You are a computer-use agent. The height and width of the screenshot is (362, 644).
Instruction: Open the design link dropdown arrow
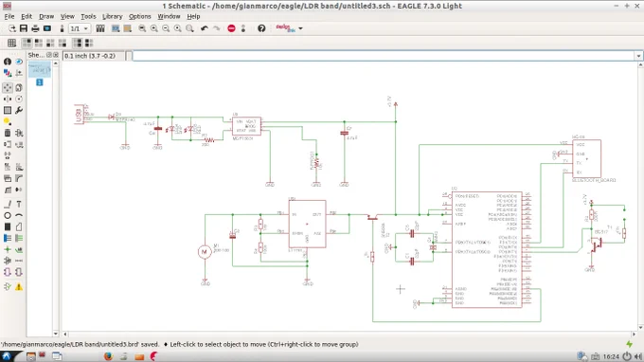[300, 28]
